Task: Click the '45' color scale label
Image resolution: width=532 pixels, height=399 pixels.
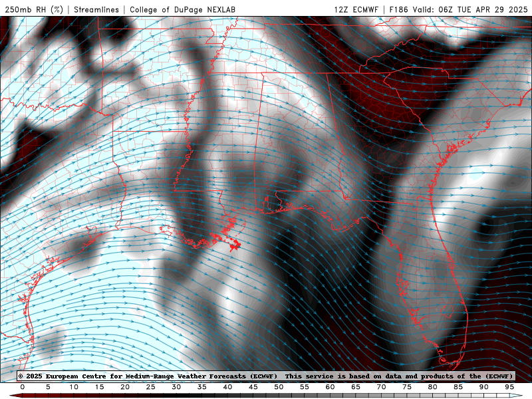Action: tap(253, 387)
